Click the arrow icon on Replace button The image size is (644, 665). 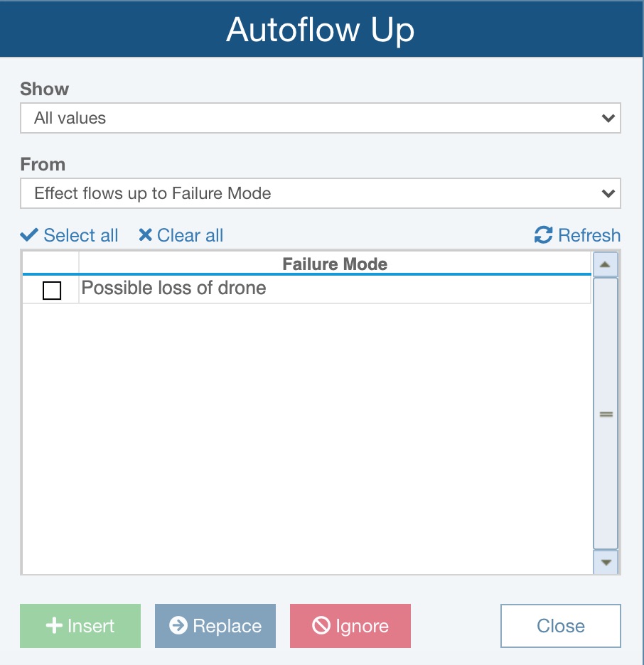pyautogui.click(x=178, y=625)
